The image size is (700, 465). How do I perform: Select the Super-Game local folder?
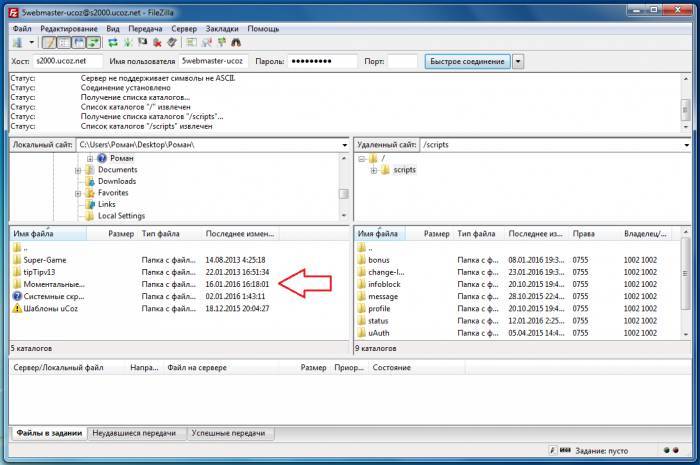[x=45, y=260]
